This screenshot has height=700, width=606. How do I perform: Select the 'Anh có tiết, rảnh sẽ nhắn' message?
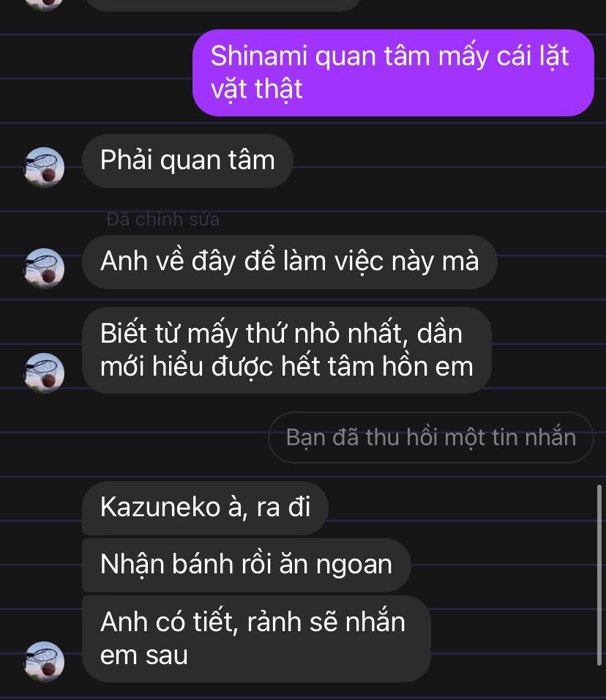pos(256,638)
